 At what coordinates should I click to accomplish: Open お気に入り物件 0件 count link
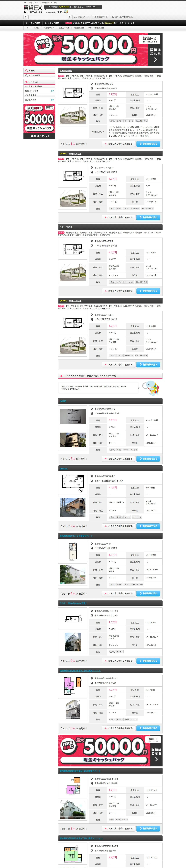[x=52, y=91]
